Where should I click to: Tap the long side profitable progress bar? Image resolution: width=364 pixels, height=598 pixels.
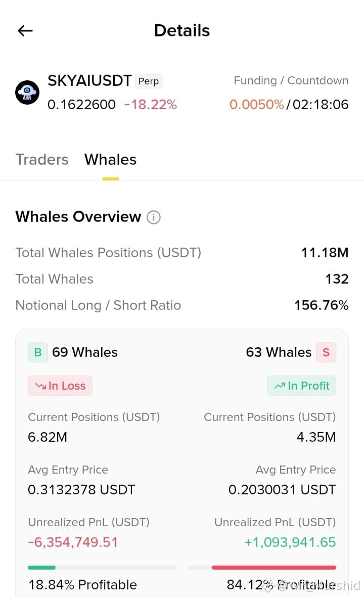coord(102,568)
